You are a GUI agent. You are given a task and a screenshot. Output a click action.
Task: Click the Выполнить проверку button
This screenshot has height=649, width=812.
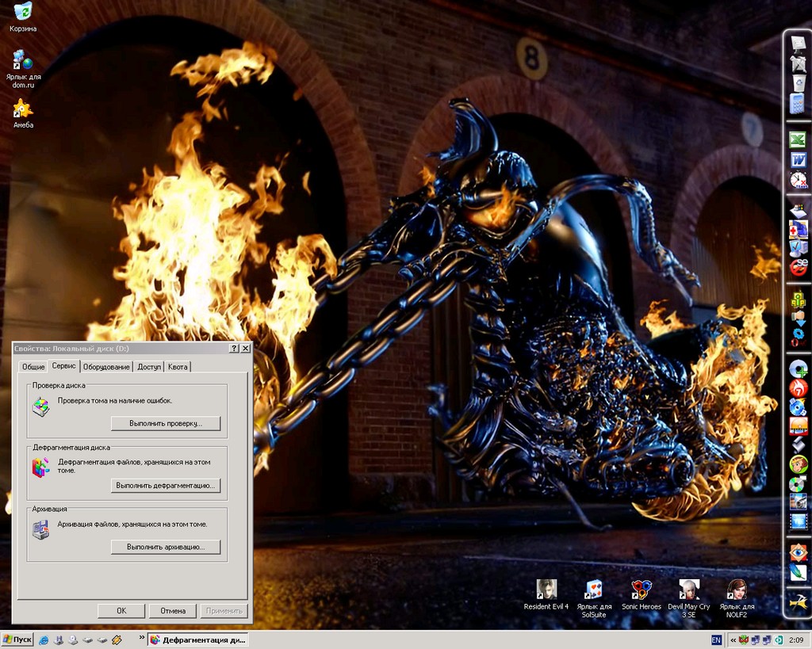click(x=165, y=423)
